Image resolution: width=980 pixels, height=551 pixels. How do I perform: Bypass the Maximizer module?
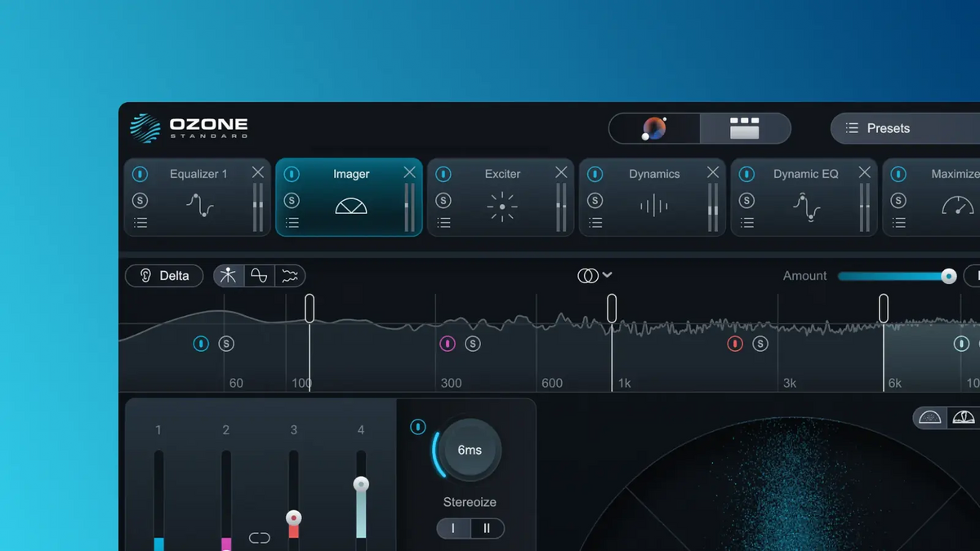(898, 174)
